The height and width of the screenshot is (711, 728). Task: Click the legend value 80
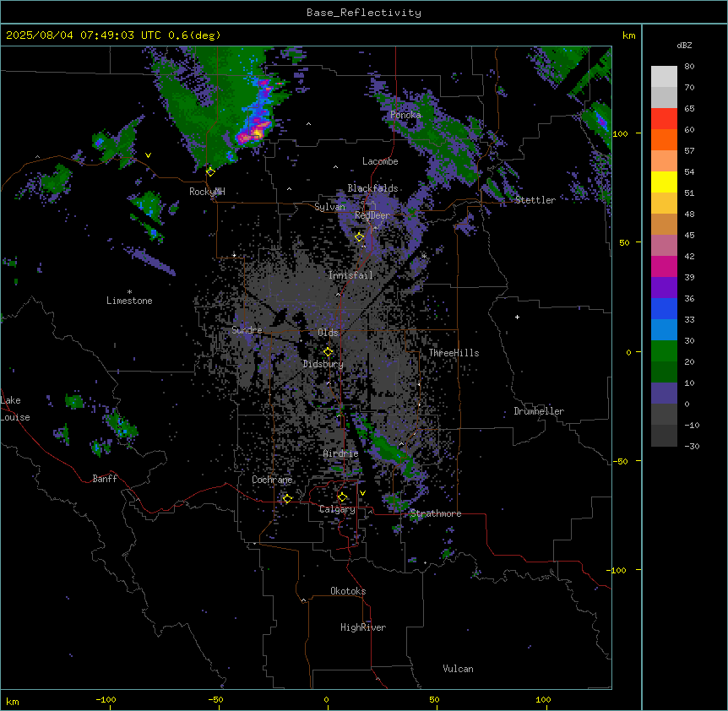tap(689, 67)
